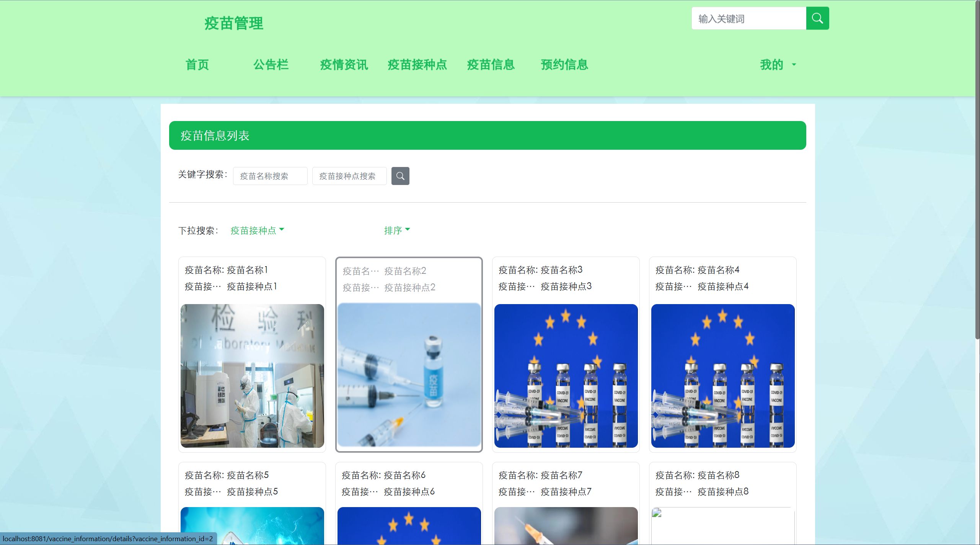Click the text 疫苗名称: 疫苗名称1
The image size is (980, 545).
coord(226,270)
